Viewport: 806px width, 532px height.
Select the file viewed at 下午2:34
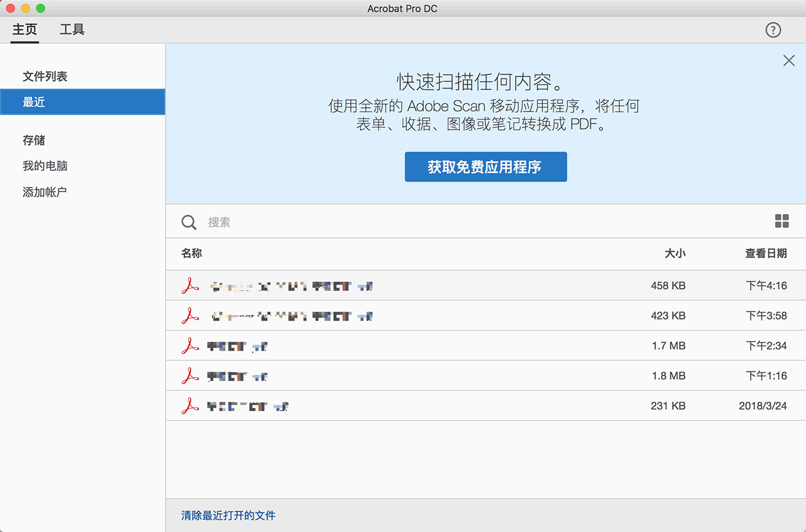pos(486,346)
